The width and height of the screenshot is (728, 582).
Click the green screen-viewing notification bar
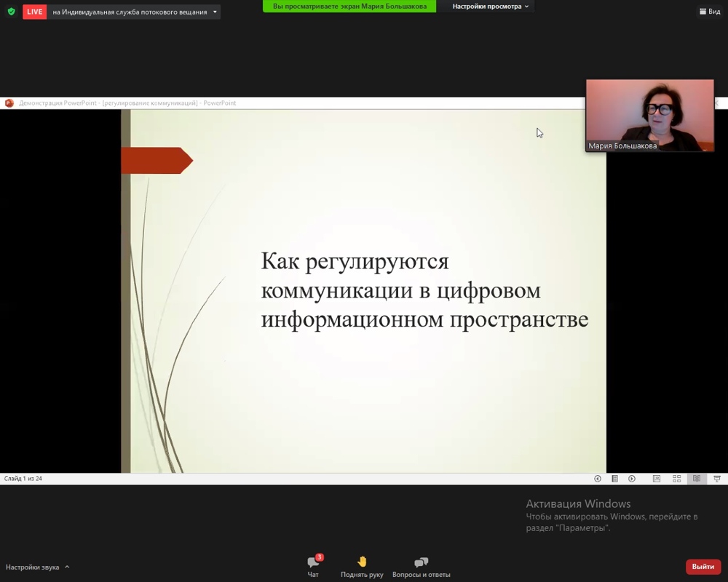click(x=349, y=6)
